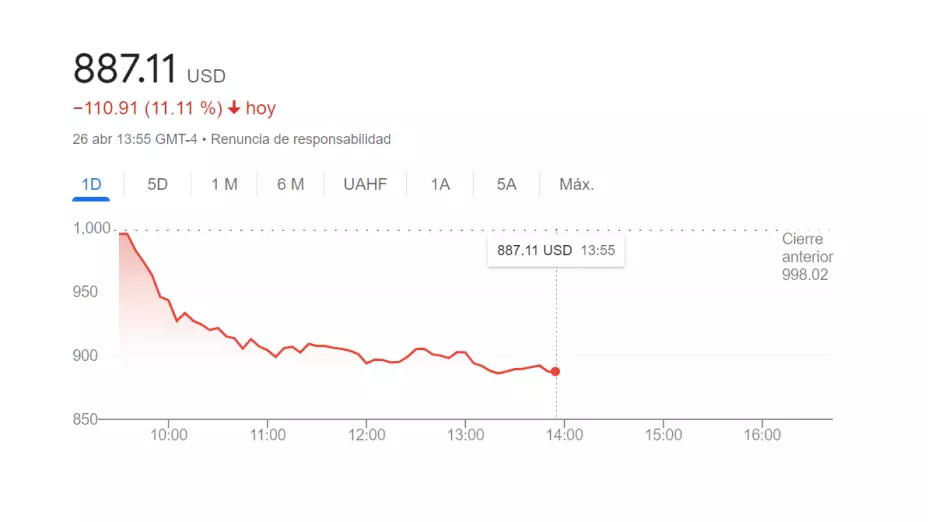Click the red down arrow icon

pyautogui.click(x=234, y=108)
